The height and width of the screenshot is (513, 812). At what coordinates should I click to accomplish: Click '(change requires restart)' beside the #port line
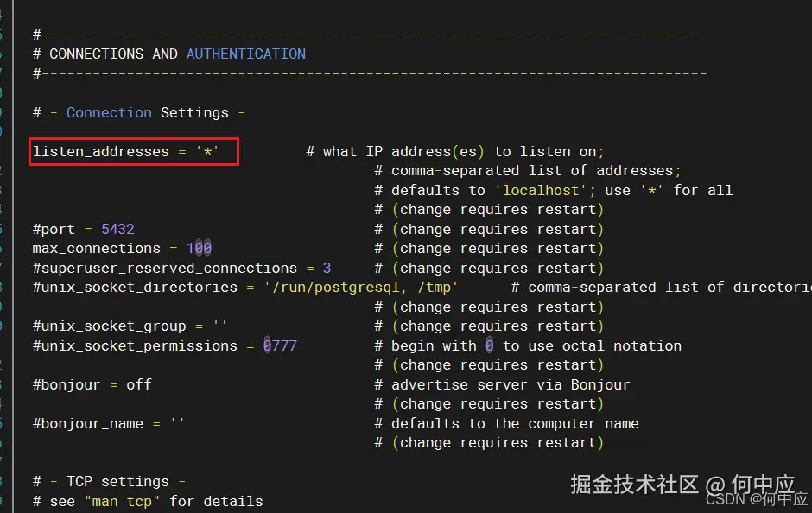[x=498, y=230]
